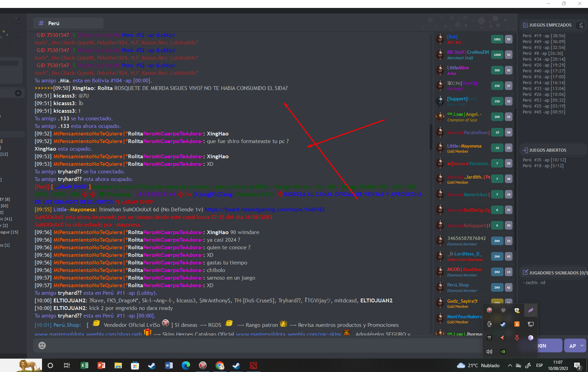Open purple feather icon in tray popup
588x372 pixels.
point(531,310)
